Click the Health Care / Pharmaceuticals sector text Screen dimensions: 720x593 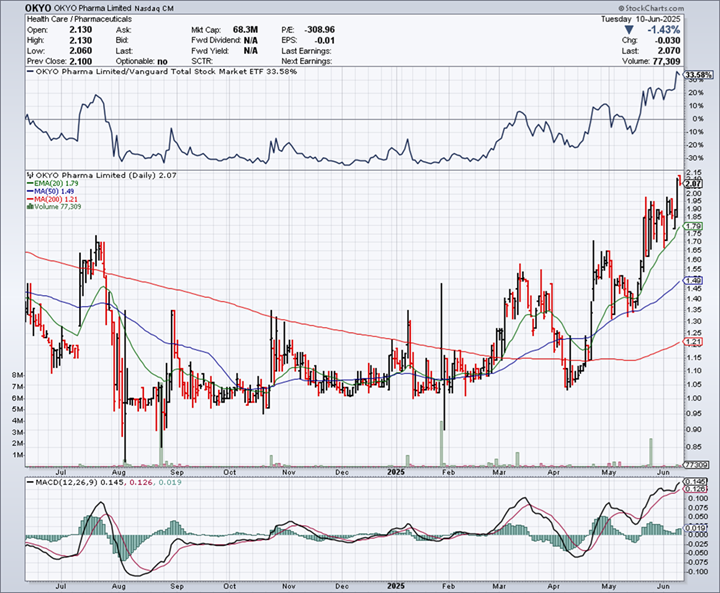[x=79, y=19]
